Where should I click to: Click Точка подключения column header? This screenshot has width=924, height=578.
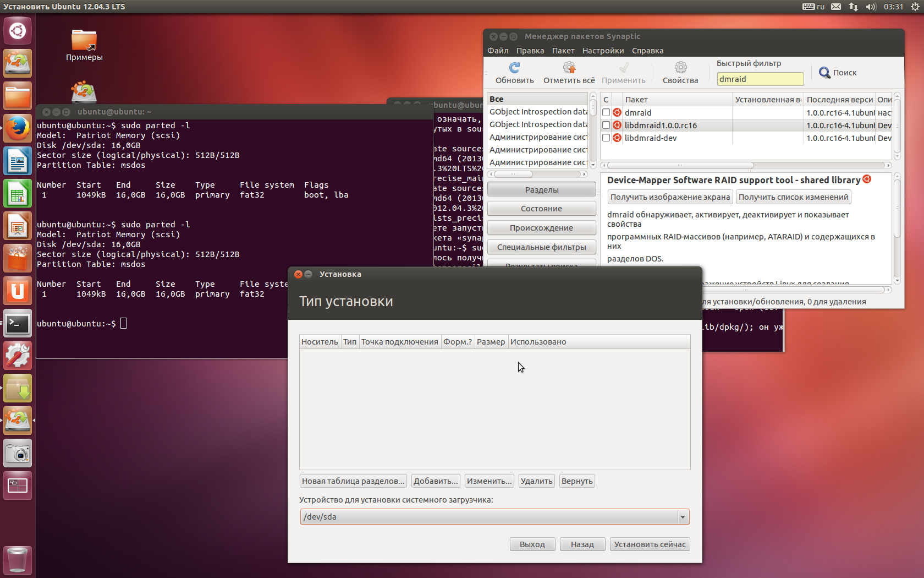(399, 342)
